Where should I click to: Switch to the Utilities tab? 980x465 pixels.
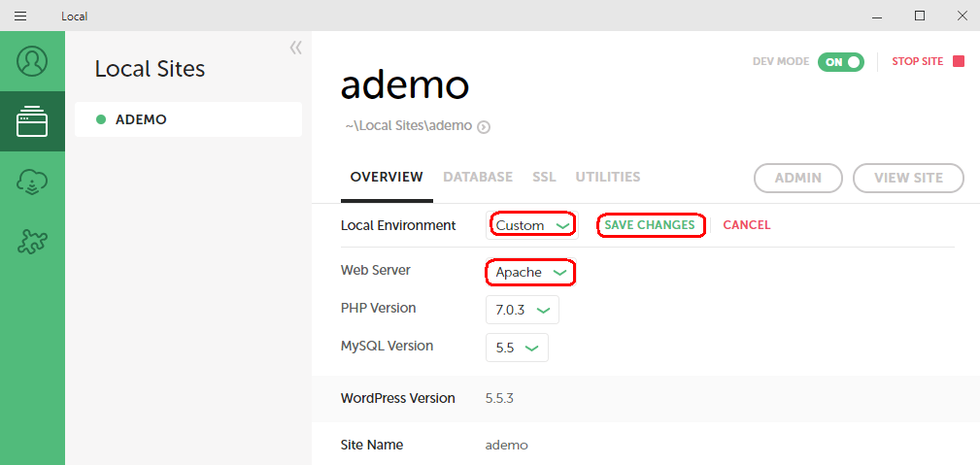[607, 177]
